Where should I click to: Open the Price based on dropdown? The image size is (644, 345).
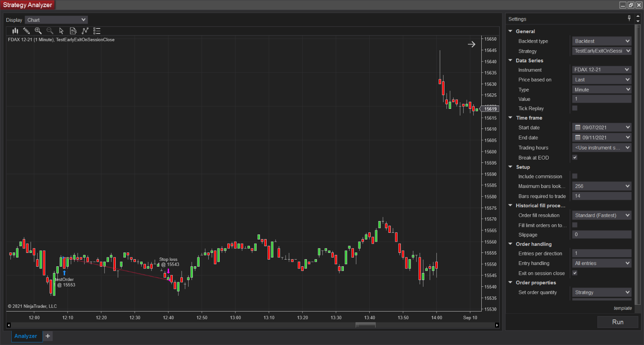point(602,80)
